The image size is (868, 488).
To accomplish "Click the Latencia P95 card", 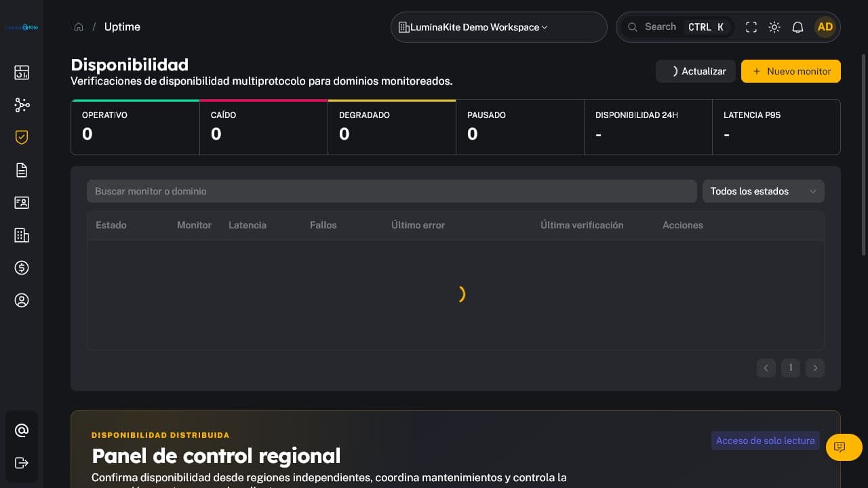I will click(x=776, y=127).
